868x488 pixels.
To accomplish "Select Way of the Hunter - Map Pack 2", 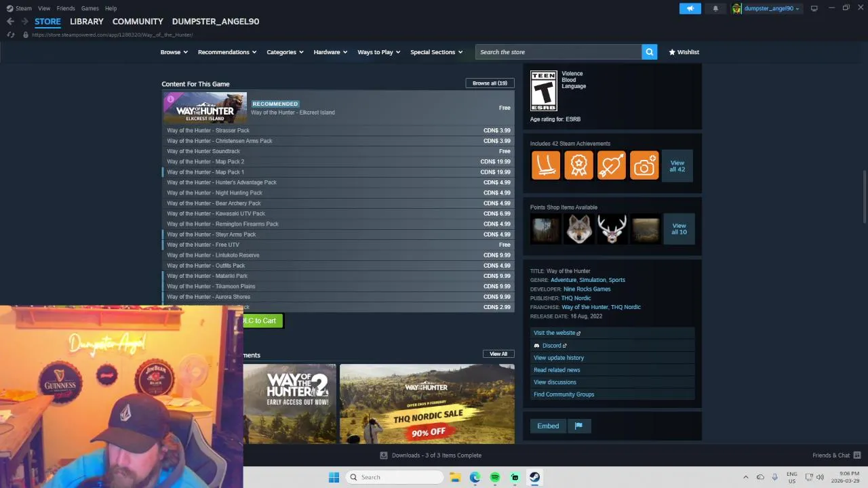I will point(338,161).
